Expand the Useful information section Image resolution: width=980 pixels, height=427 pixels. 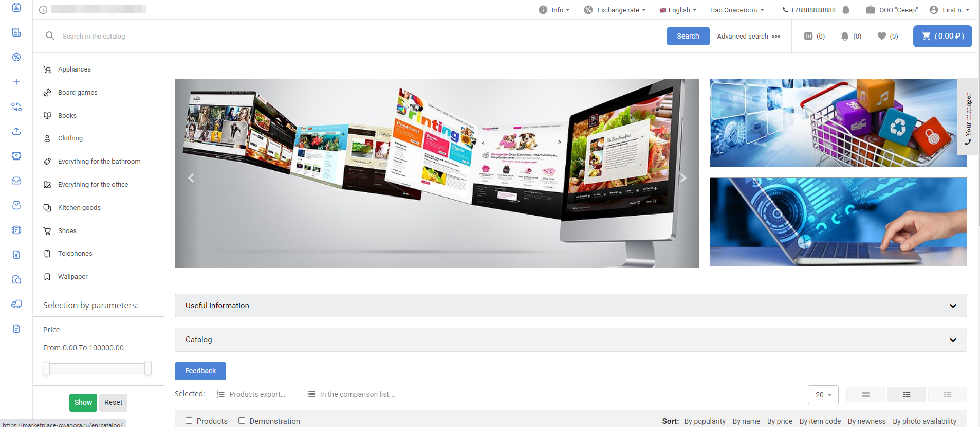pos(570,306)
